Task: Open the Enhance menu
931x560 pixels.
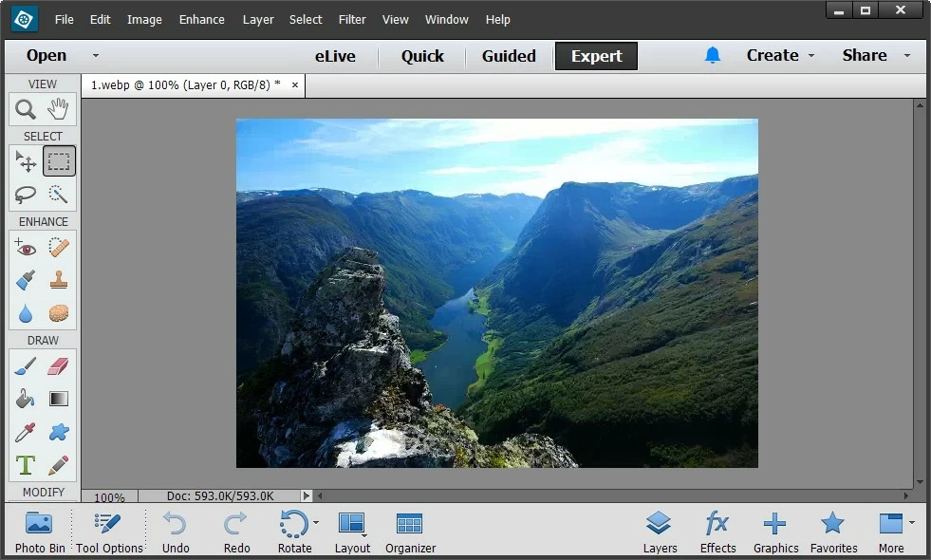Action: pyautogui.click(x=202, y=20)
